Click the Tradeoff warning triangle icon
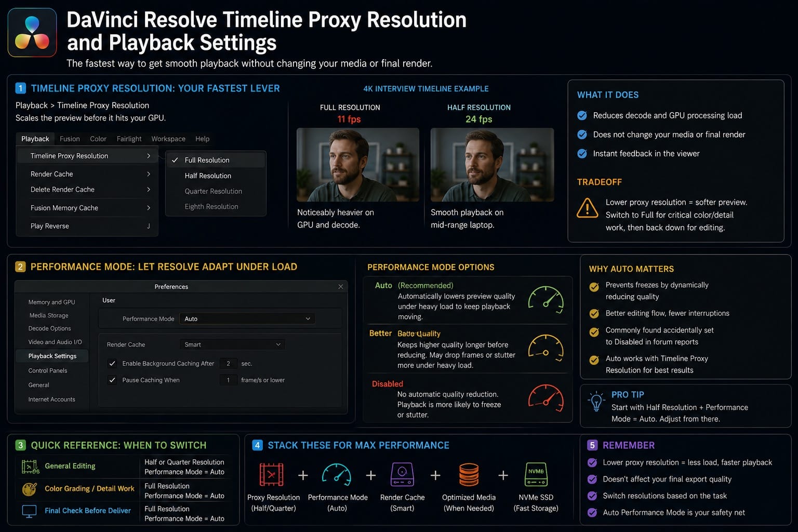 (x=588, y=208)
